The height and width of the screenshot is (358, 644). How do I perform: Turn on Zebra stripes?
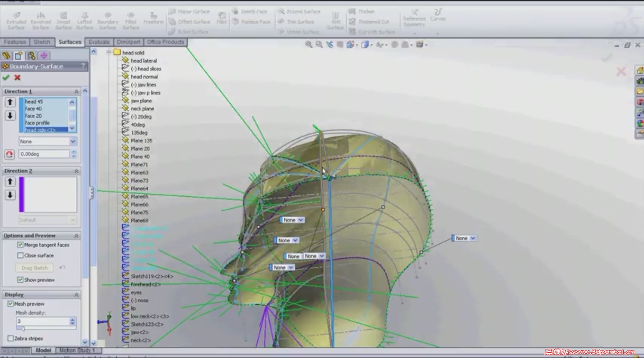pos(10,338)
